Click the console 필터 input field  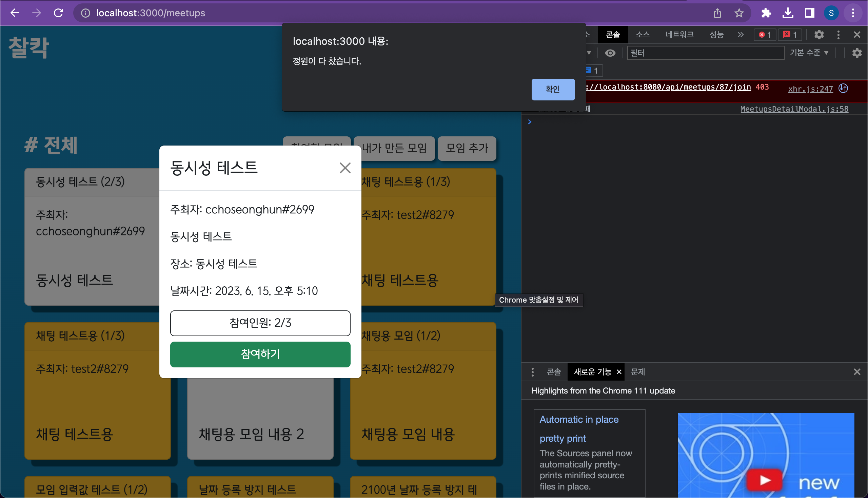coord(705,53)
